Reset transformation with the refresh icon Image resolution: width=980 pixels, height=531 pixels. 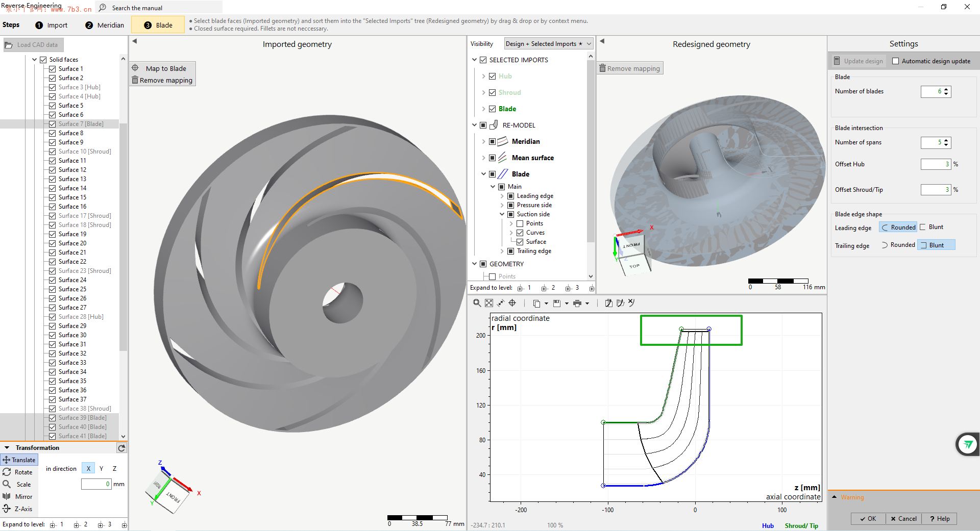[121, 448]
